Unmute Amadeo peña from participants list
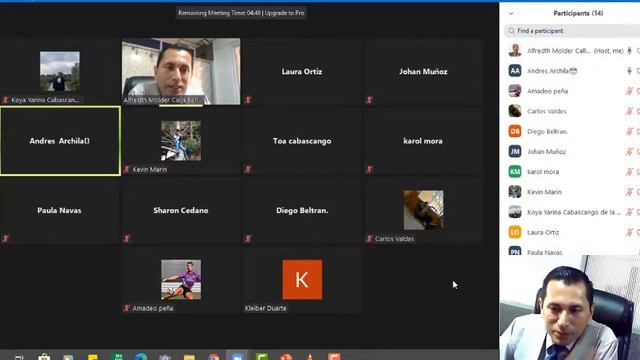 tap(629, 91)
